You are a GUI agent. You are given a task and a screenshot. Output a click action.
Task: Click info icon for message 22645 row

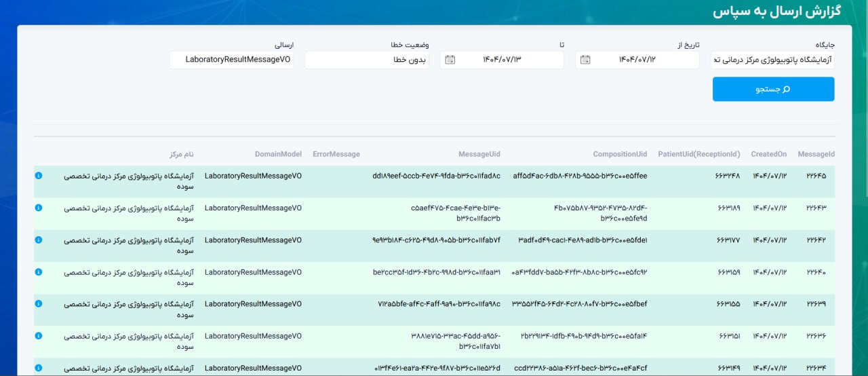[x=39, y=176]
